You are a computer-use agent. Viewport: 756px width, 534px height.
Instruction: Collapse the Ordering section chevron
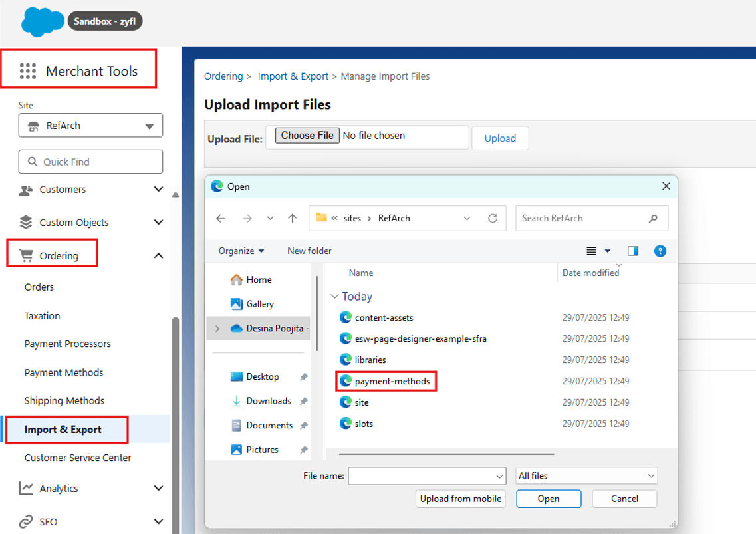(159, 255)
